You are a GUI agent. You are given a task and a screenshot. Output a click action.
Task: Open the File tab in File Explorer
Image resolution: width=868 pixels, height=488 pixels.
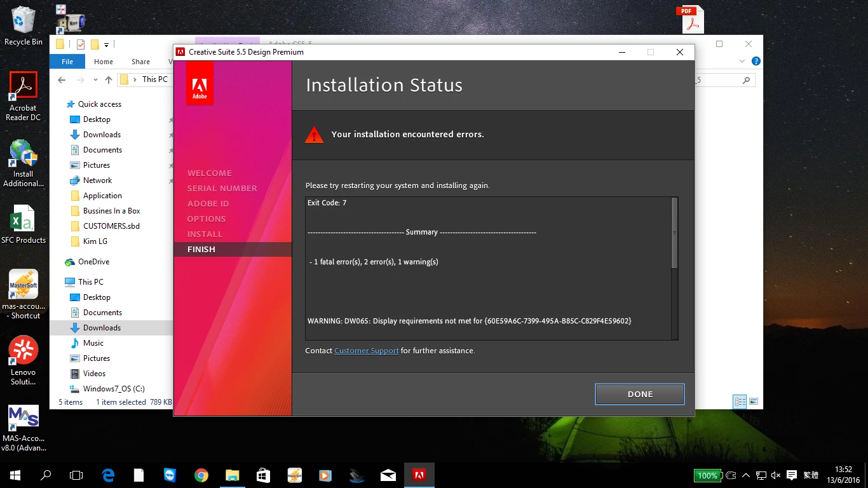tap(67, 62)
